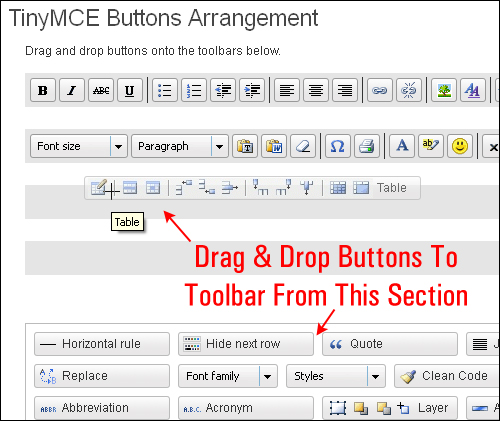The height and width of the screenshot is (421, 500).
Task: Click the smiley Emotions button
Action: coord(460,146)
